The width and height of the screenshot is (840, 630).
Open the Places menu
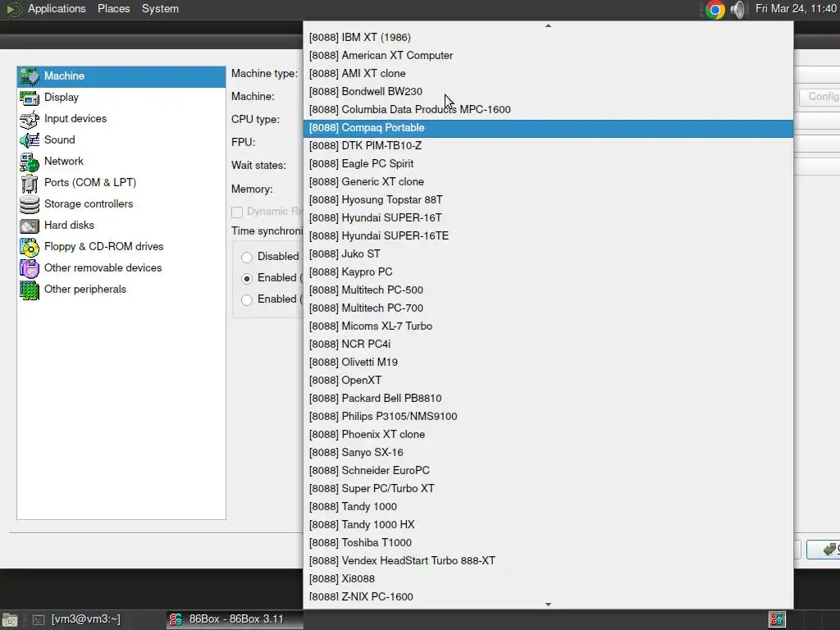click(113, 8)
